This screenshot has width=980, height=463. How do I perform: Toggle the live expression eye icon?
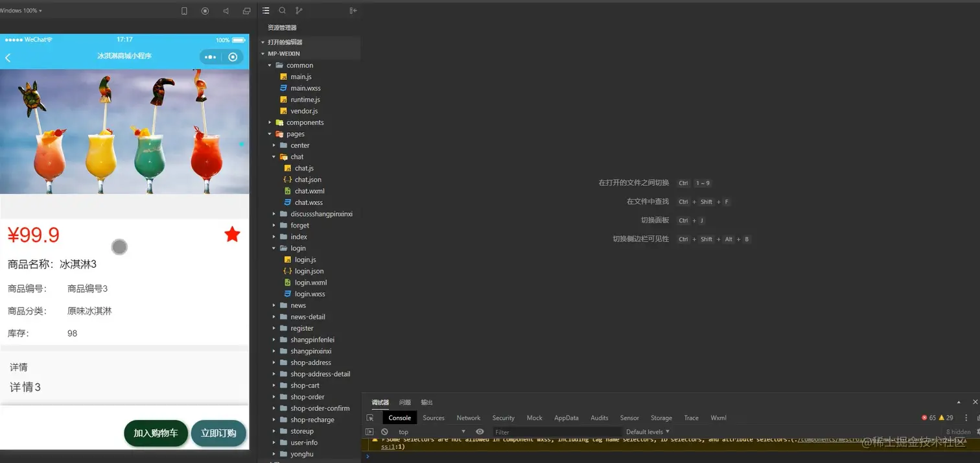pos(480,431)
